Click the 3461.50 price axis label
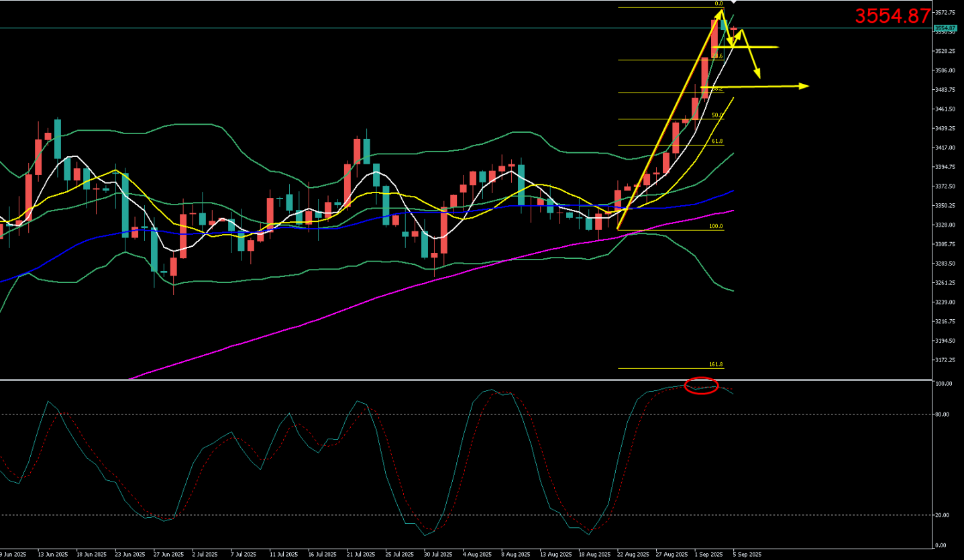Screen dimensions: 964x560 (947, 109)
